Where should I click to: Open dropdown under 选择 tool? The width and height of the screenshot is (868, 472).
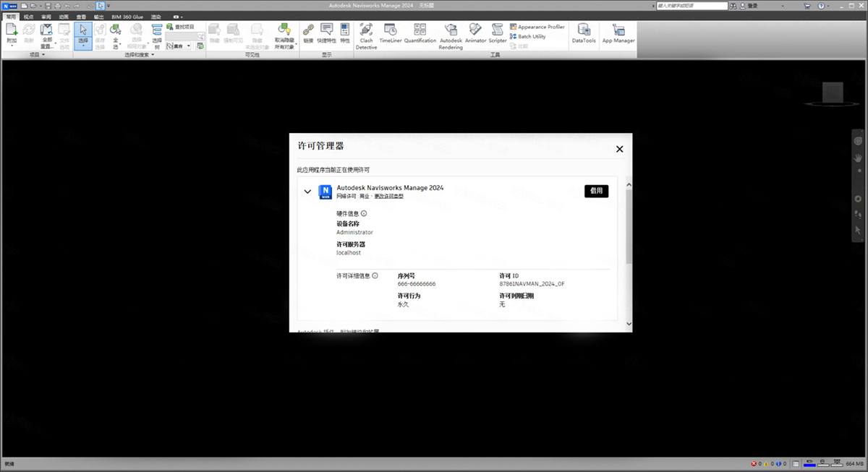[x=82, y=47]
